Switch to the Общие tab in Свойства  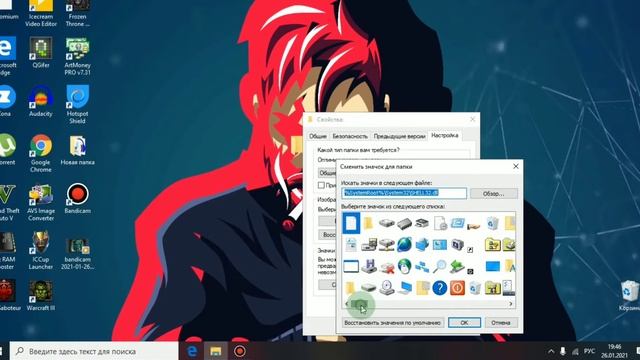click(318, 136)
